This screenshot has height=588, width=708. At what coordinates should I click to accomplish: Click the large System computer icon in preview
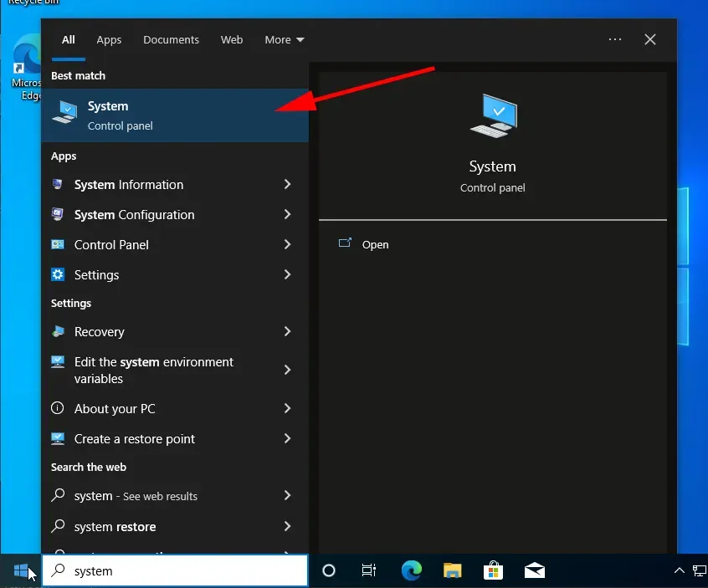(x=494, y=116)
